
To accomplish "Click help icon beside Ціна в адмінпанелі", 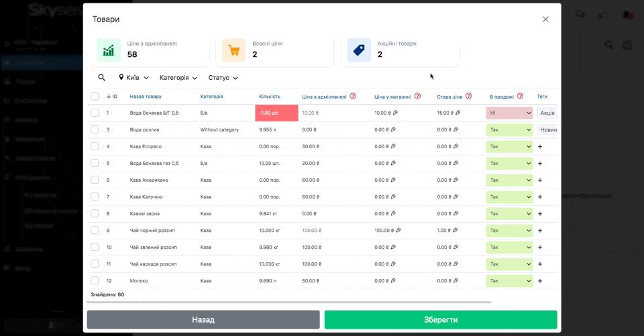I will 353,97.
